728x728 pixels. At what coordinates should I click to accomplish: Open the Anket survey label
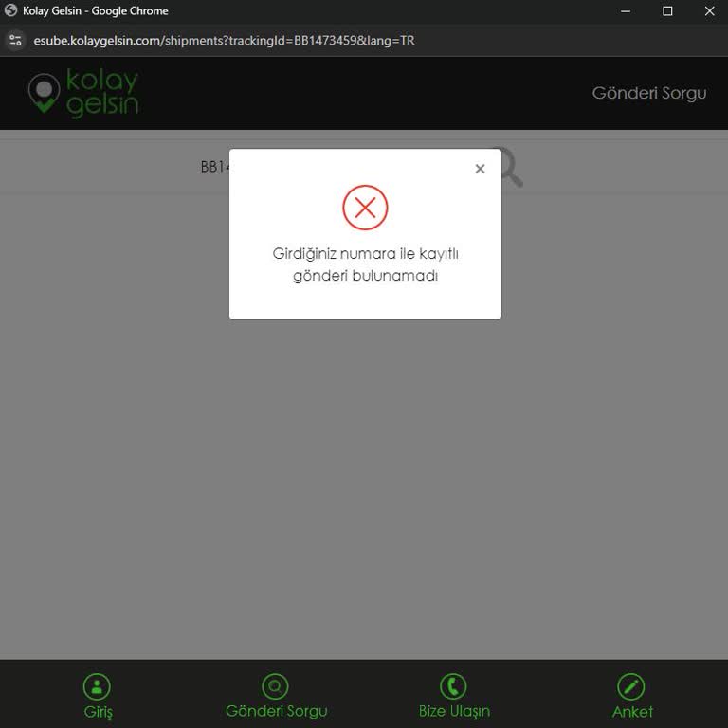[632, 711]
